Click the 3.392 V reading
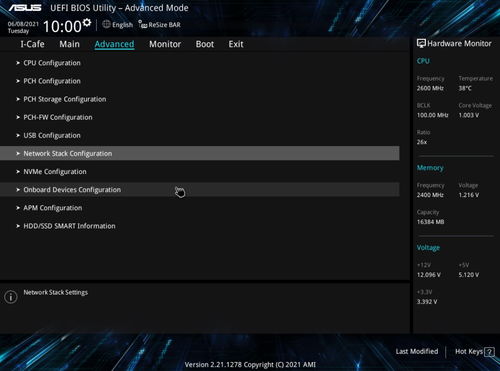500x371 pixels. click(427, 302)
